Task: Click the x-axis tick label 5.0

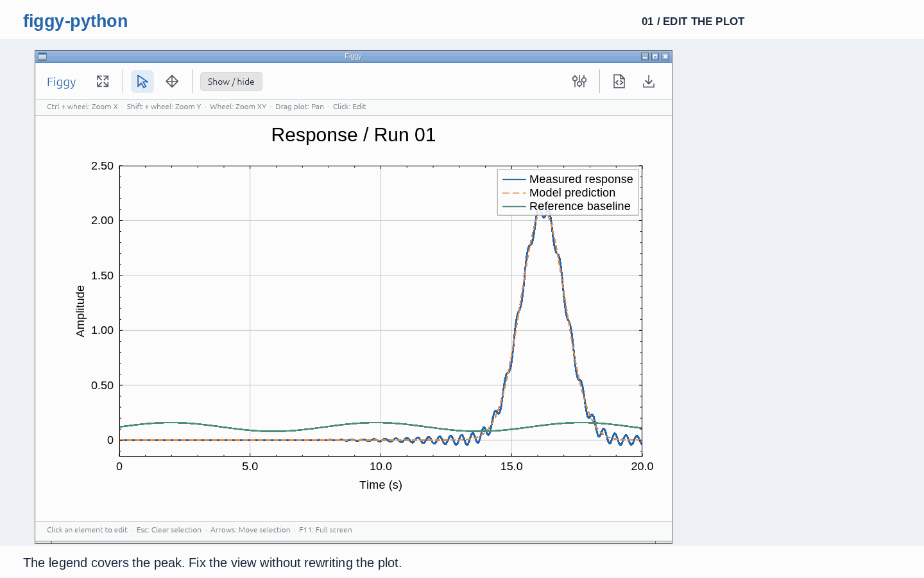Action: [x=250, y=466]
